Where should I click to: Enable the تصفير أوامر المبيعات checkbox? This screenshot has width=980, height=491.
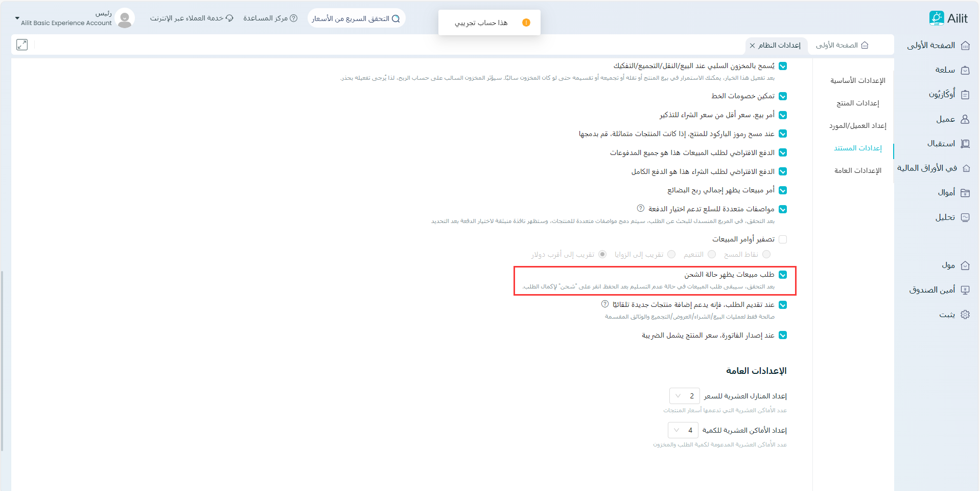783,239
